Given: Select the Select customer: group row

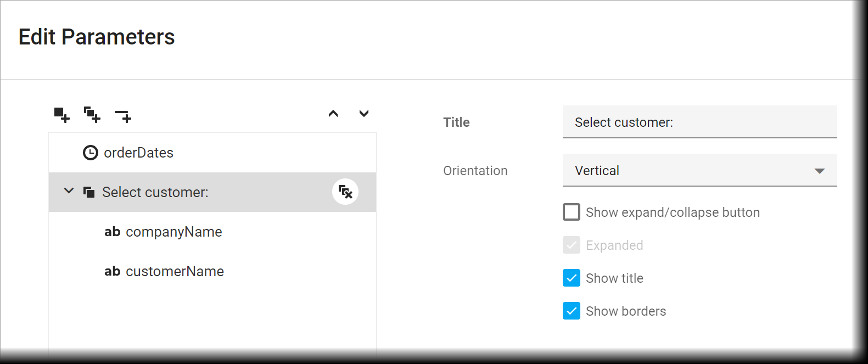Looking at the screenshot, I should [212, 192].
